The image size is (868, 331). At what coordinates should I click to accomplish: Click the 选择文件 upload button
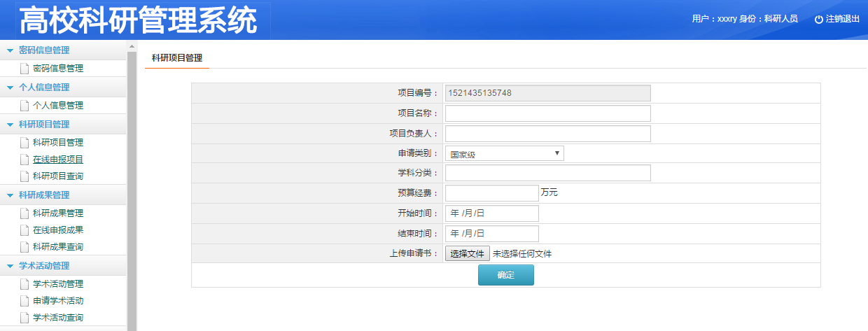[x=467, y=253]
